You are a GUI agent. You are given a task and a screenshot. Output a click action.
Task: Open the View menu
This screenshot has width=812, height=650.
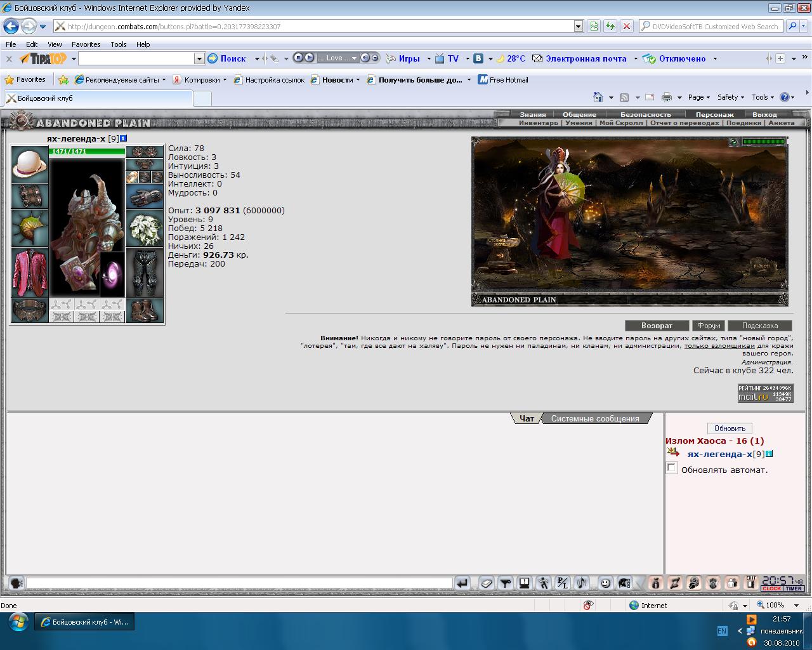(x=55, y=44)
